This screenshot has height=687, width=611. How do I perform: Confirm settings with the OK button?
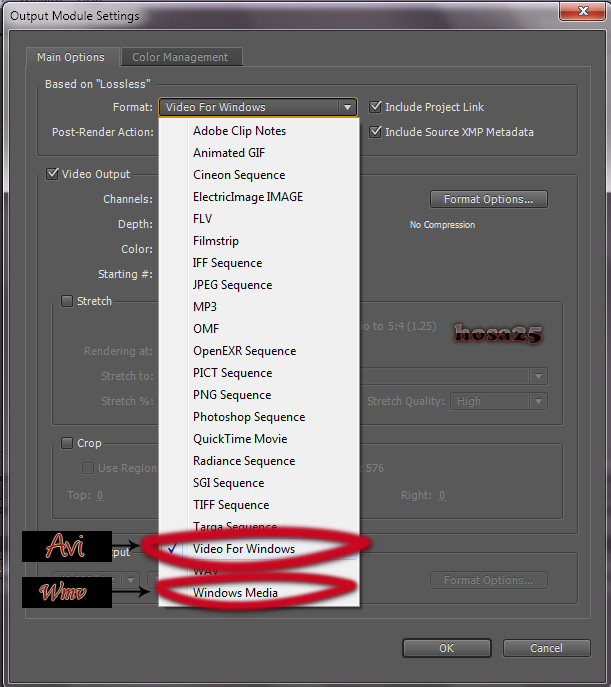[447, 648]
